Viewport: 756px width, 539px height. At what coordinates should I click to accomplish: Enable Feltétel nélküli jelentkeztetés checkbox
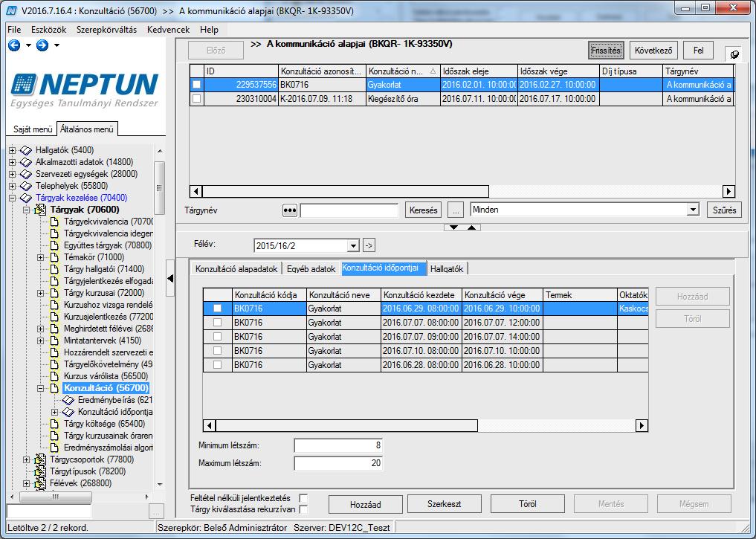coord(303,498)
